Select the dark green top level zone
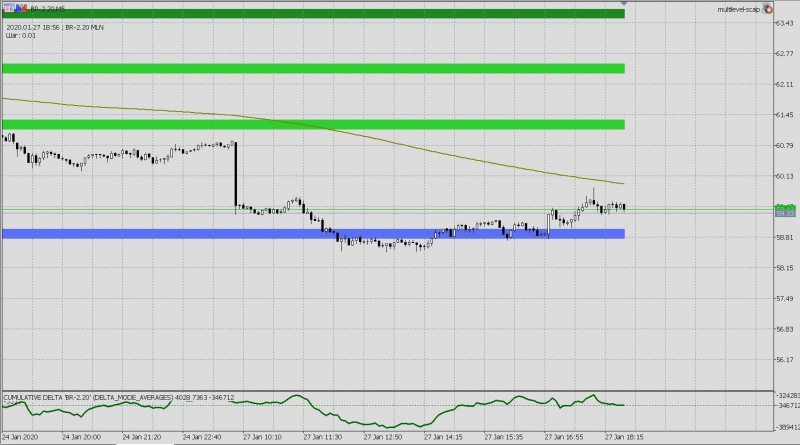800x445 pixels. pos(313,14)
